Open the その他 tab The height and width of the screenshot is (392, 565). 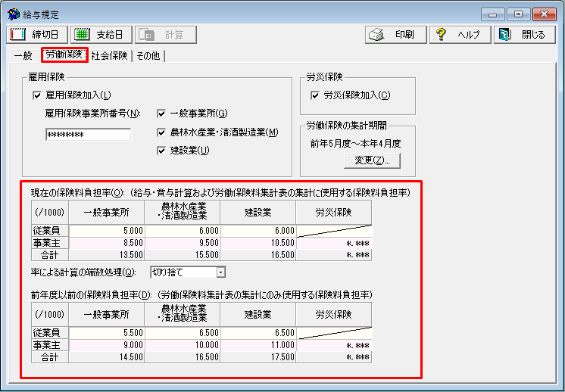point(148,55)
